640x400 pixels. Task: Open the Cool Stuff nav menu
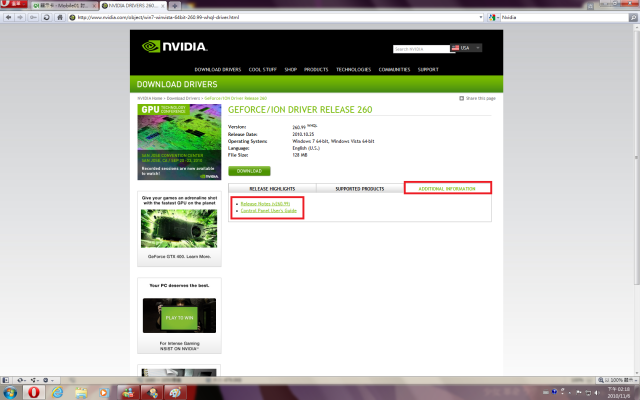point(262,70)
